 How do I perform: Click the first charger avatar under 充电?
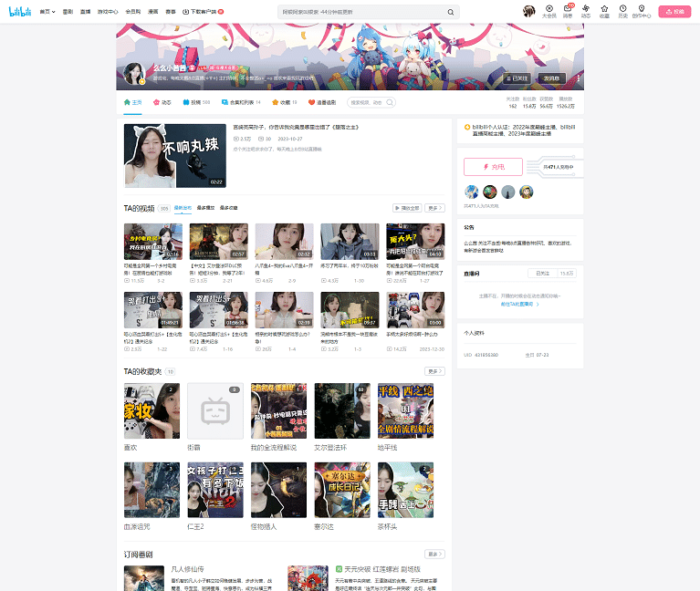[x=472, y=192]
